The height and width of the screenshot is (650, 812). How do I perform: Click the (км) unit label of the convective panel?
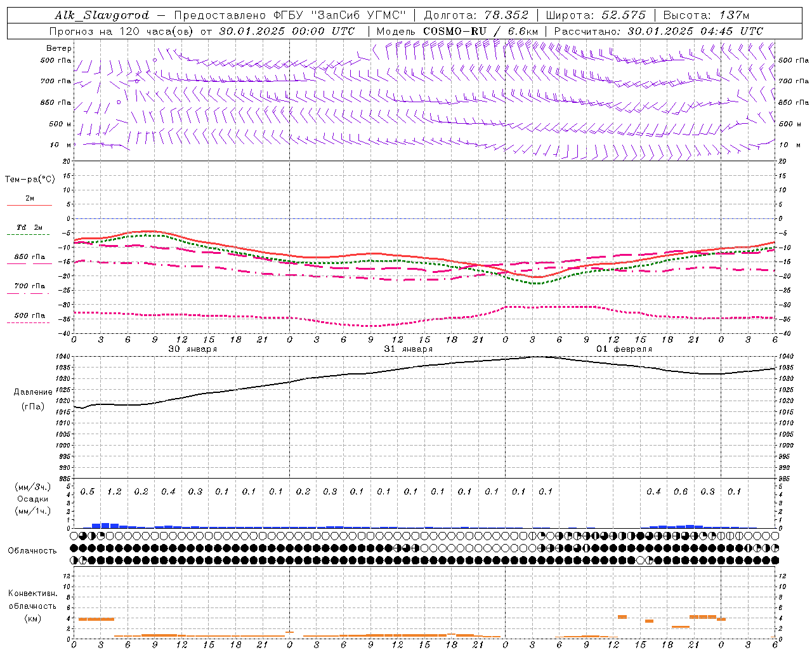(32, 618)
